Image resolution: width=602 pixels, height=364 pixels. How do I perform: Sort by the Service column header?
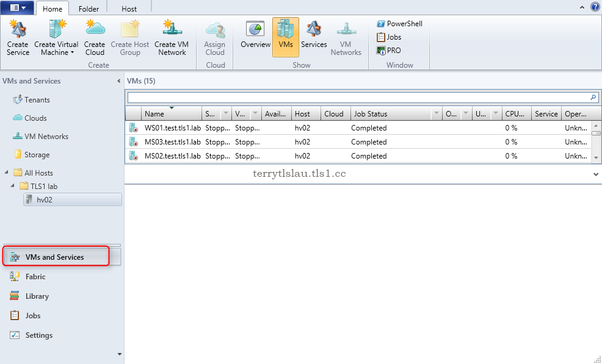pos(546,113)
